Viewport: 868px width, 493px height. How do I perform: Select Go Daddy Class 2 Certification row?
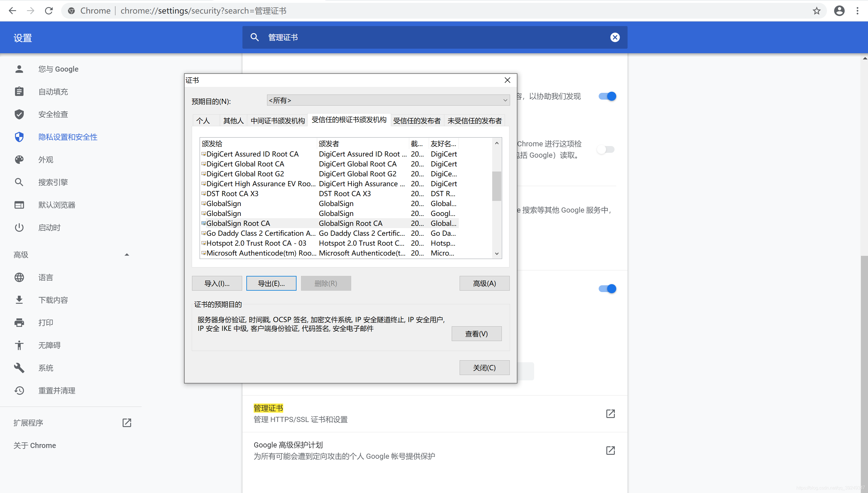(329, 233)
